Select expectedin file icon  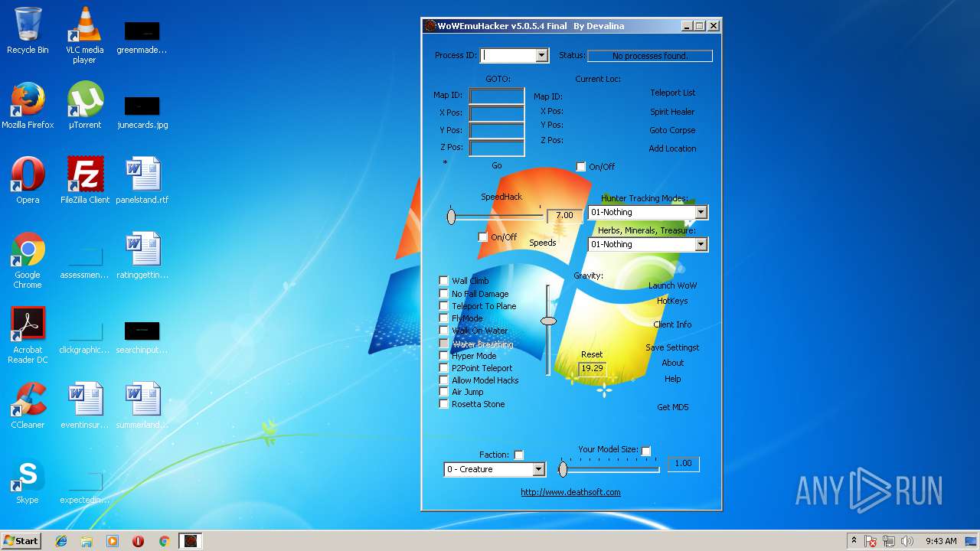pos(84,488)
